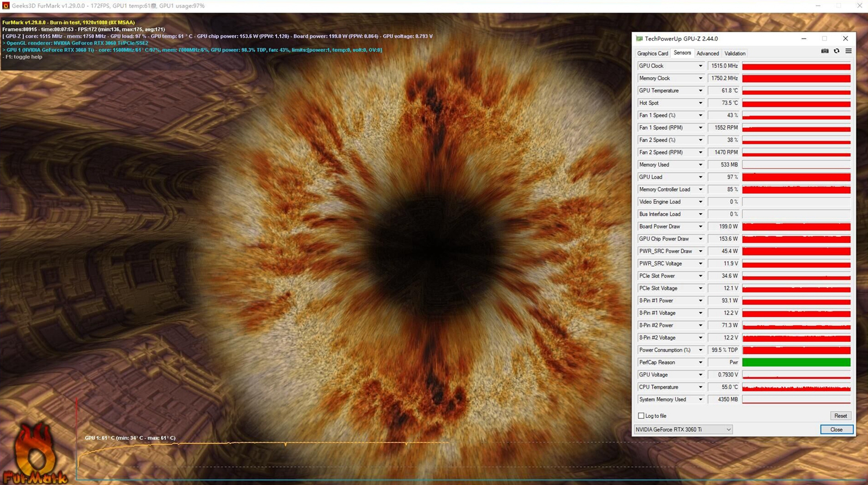The height and width of the screenshot is (485, 868).
Task: Open the GPU-Z hamburger menu icon
Action: point(848,51)
